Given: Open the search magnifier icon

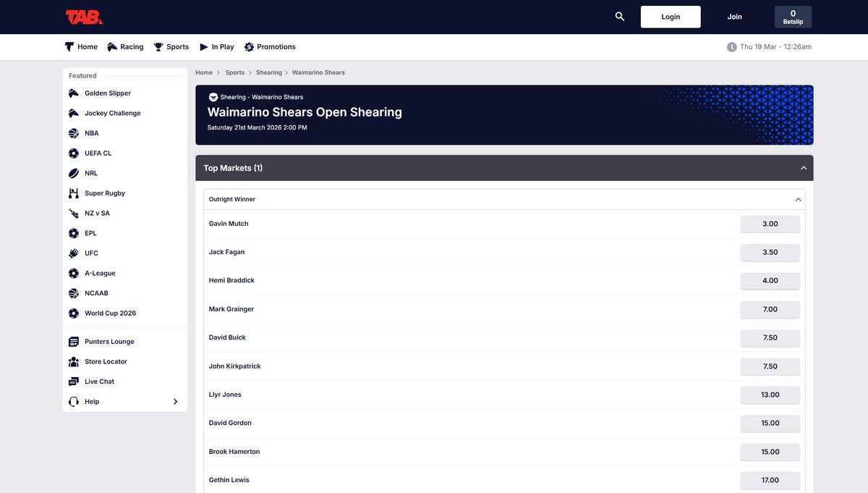Looking at the screenshot, I should (620, 17).
